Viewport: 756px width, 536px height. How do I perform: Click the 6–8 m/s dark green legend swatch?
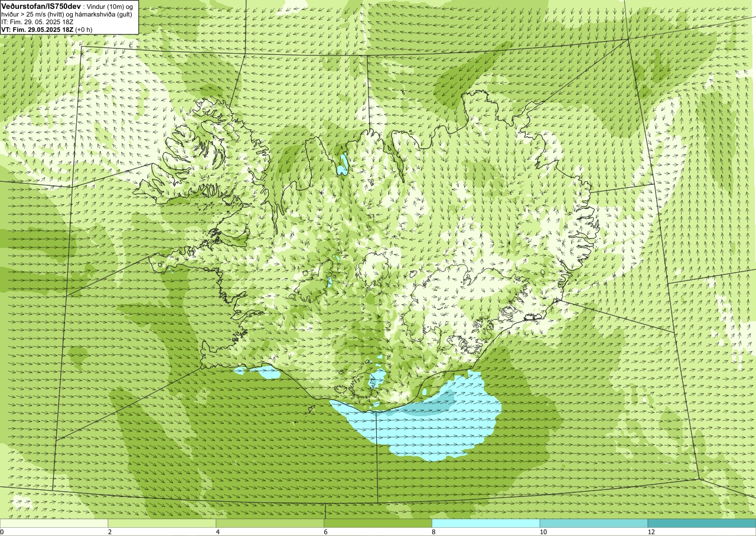point(378,523)
